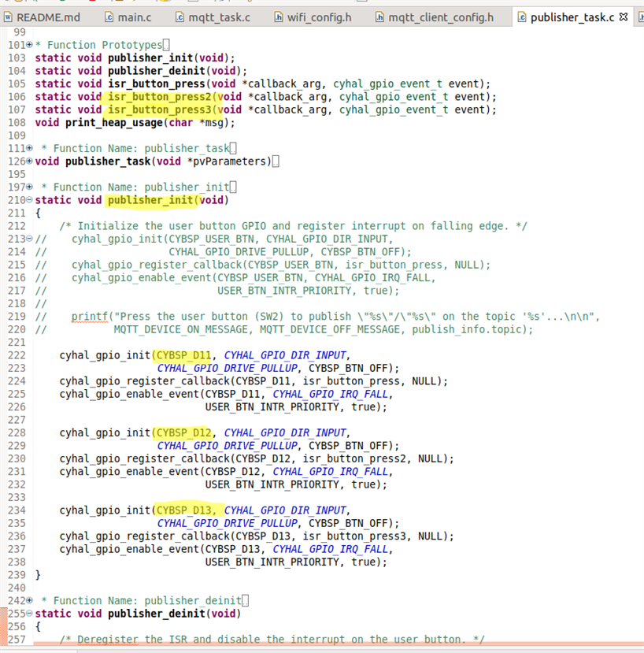
Task: Click 'CYHAL_GPIO_IRQ_FALL' on line 237
Action: click(x=331, y=549)
